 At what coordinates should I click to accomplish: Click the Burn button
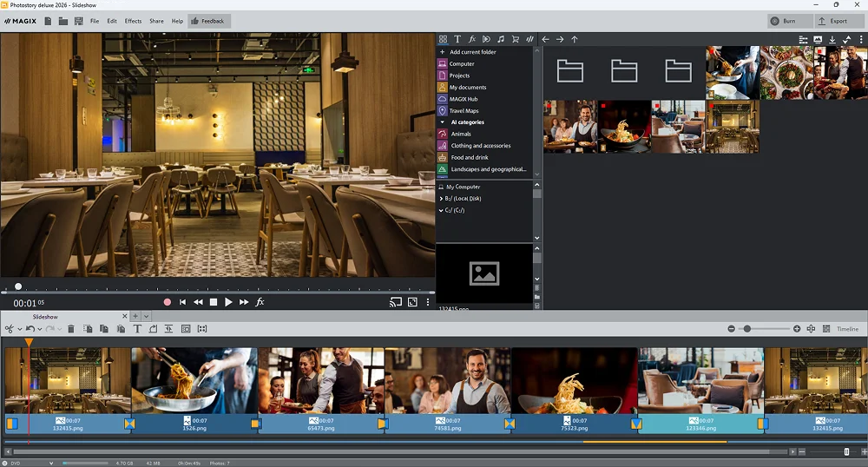click(790, 21)
